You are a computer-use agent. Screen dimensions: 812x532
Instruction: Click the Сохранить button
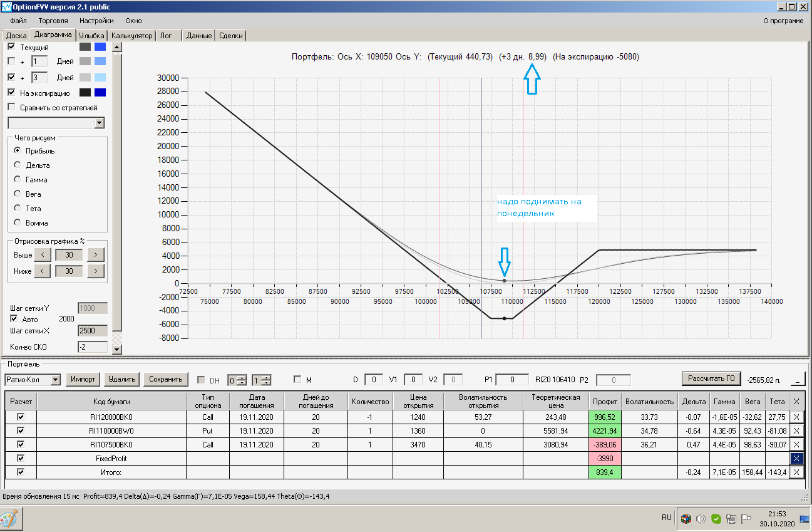pyautogui.click(x=165, y=379)
